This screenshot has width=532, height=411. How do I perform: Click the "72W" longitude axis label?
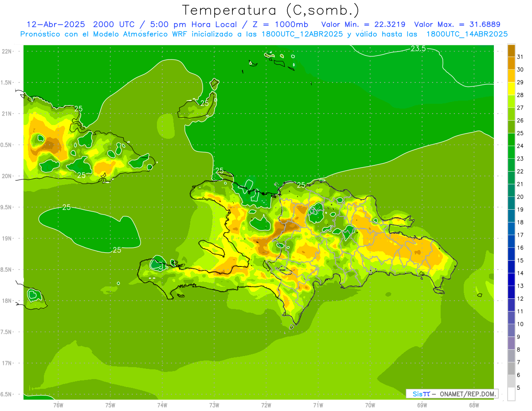point(266,405)
